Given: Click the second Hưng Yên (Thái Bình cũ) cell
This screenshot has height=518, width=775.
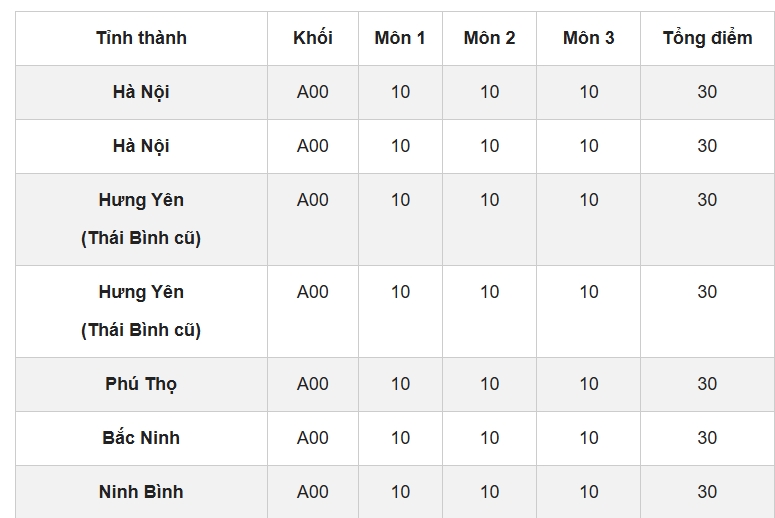Looking at the screenshot, I should pos(141,311).
